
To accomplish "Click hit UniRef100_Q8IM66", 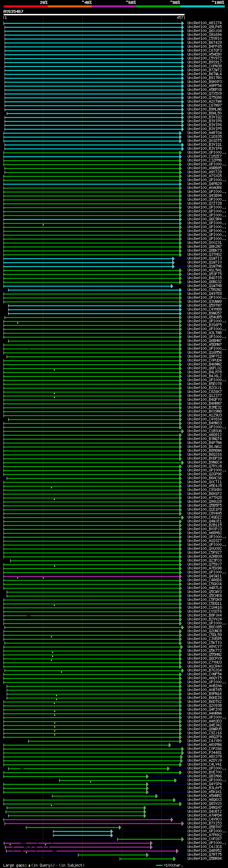I will point(204,776).
